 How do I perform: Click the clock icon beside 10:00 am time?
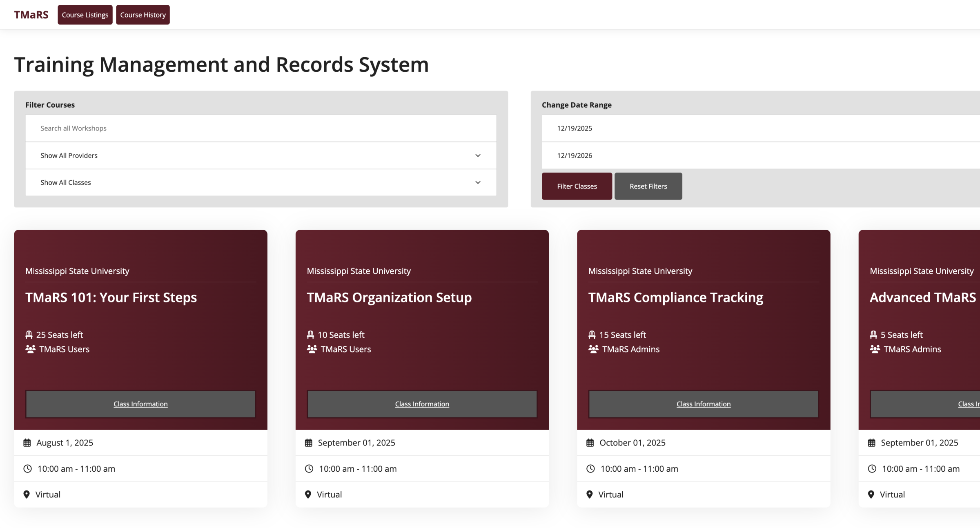27,468
